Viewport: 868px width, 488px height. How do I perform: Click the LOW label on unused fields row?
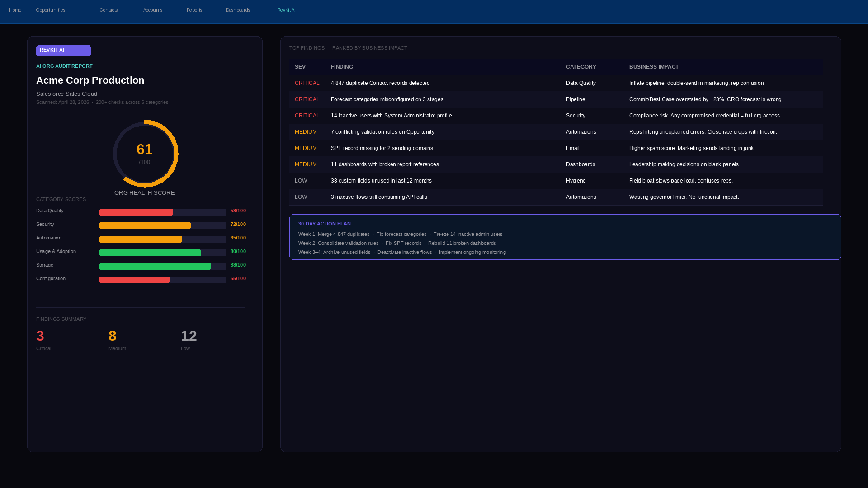coord(301,181)
